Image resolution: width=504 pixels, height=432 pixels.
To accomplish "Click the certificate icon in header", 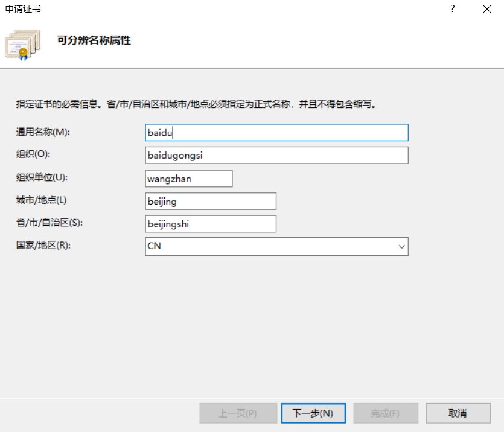I will [22, 45].
